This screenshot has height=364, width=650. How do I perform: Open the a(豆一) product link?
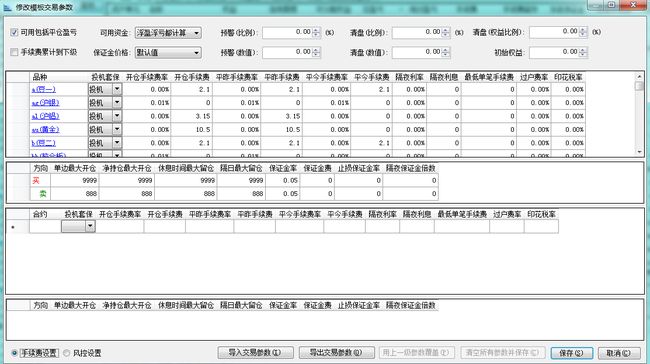click(x=44, y=90)
